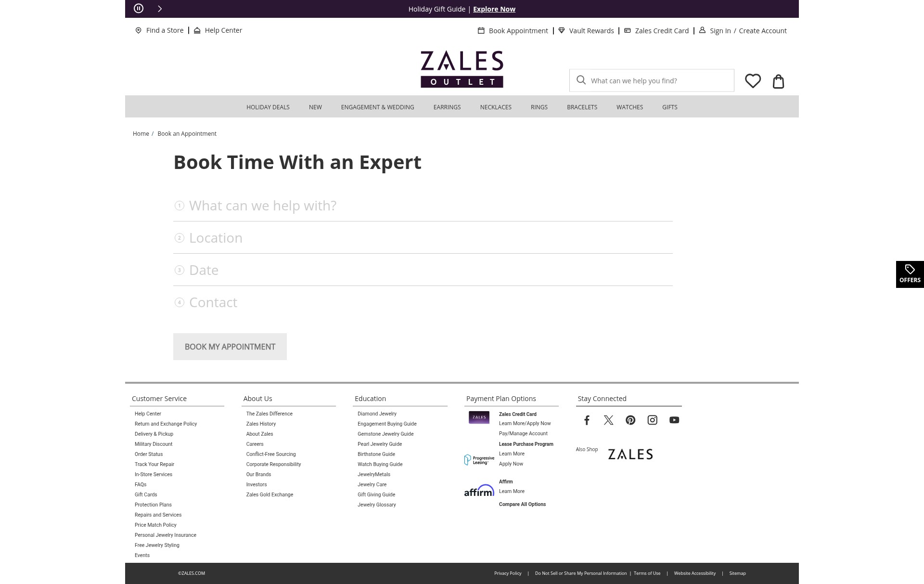Click the Create Account link
Image resolution: width=924 pixels, height=584 pixels.
point(763,31)
